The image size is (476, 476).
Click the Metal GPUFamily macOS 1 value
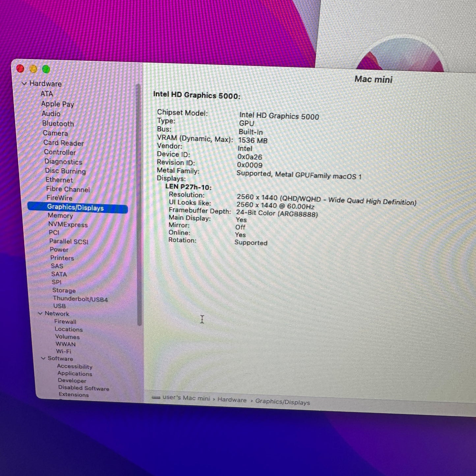click(x=299, y=175)
